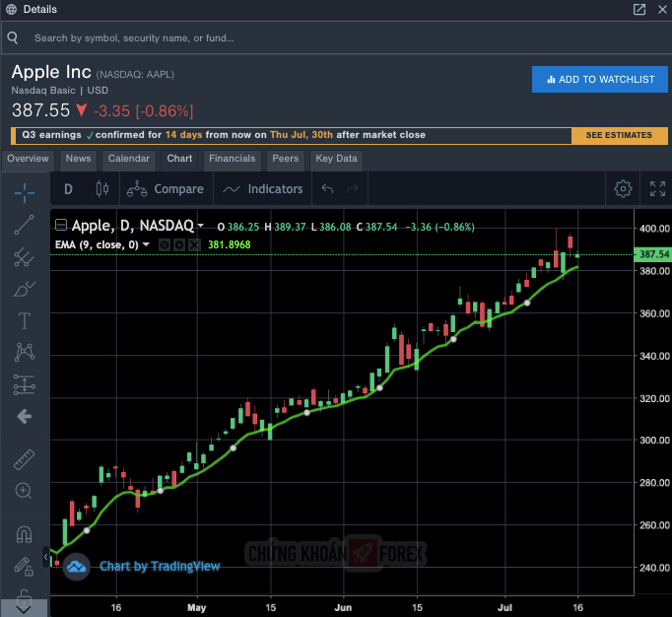Click ADD TO WATCHLIST button
Image resolution: width=672 pixels, height=617 pixels.
point(599,79)
